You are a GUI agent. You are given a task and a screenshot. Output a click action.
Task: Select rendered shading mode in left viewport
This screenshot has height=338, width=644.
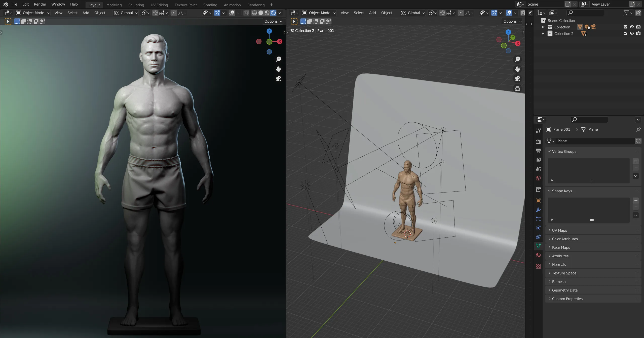tap(274, 13)
